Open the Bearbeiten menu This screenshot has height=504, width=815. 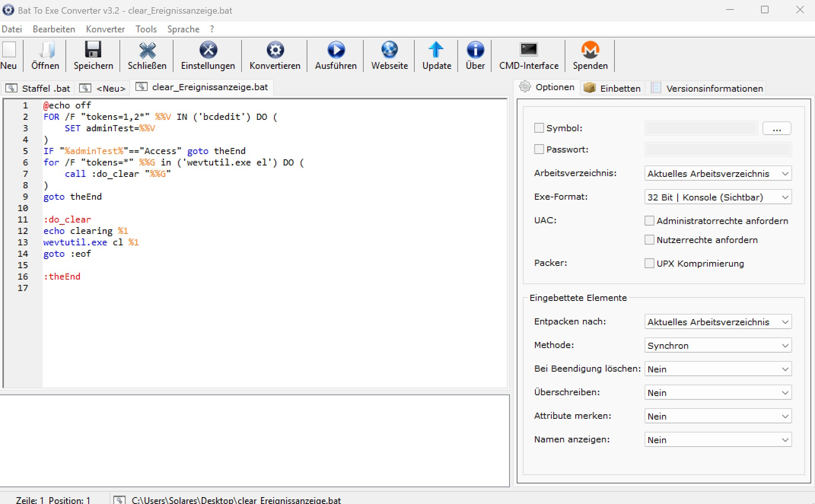coord(54,29)
